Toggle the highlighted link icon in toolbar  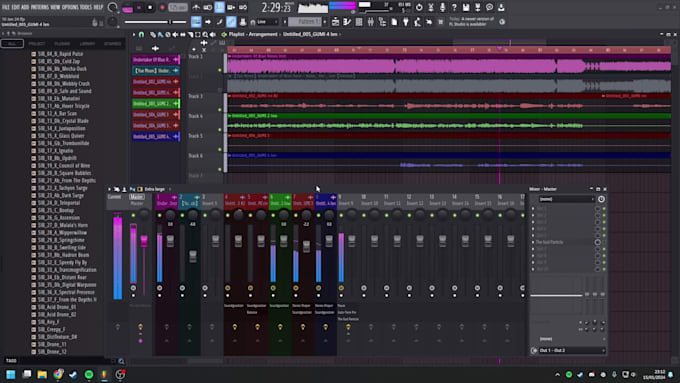tap(231, 22)
